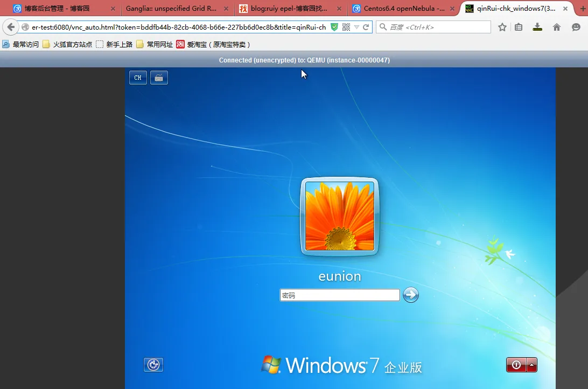Click the URL address bar

point(178,27)
